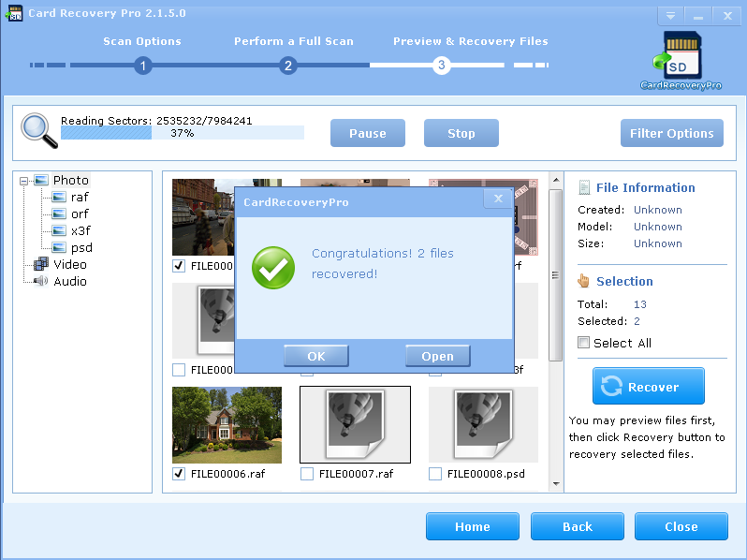Click Open in the congratulations dialog
747x560 pixels.
(x=437, y=356)
